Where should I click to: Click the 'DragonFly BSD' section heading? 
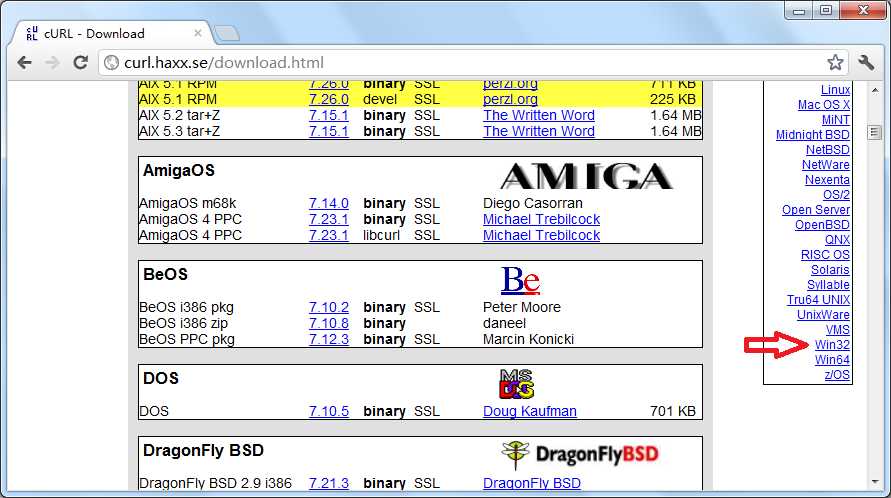pos(203,450)
